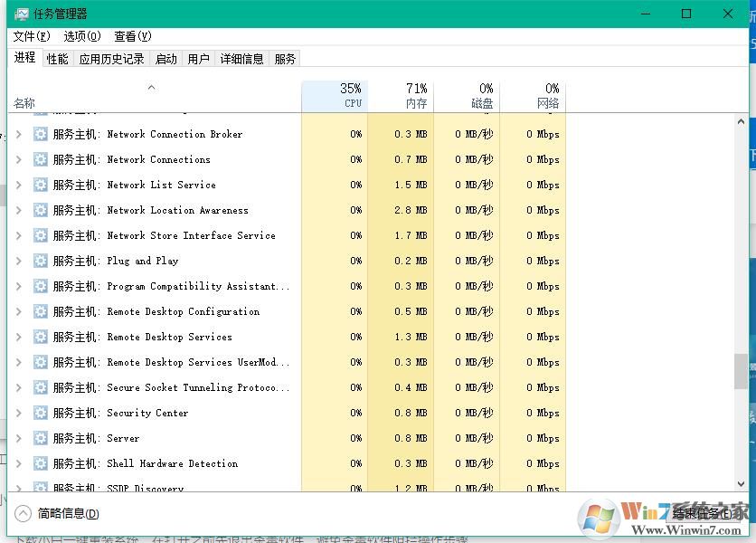Click the scrollbar up arrow
This screenshot has width=756, height=543.
coord(742,119)
